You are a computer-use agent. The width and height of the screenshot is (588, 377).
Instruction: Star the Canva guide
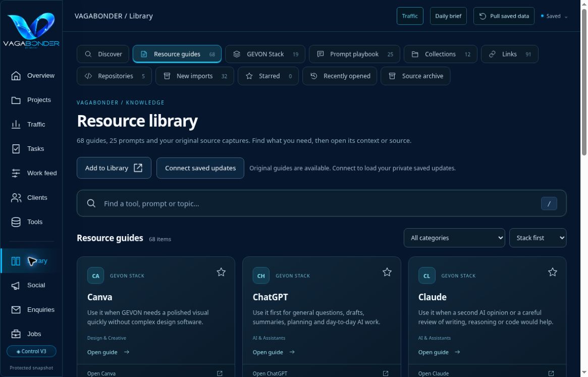coord(221,272)
